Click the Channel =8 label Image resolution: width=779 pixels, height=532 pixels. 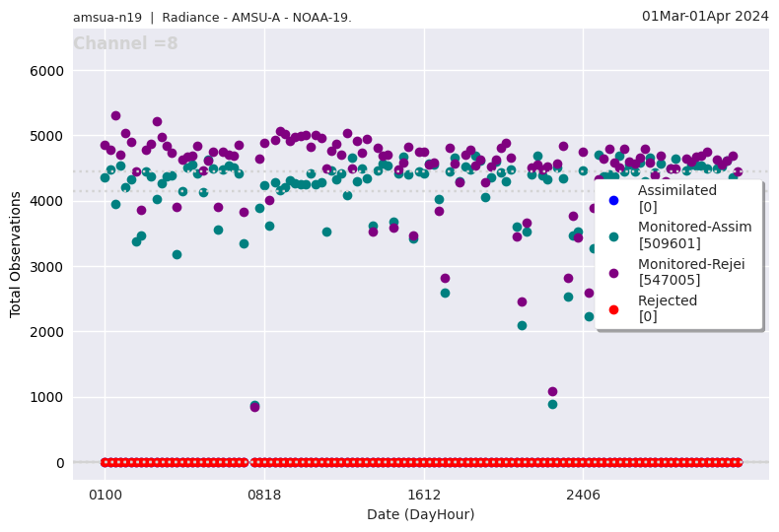coord(125,43)
